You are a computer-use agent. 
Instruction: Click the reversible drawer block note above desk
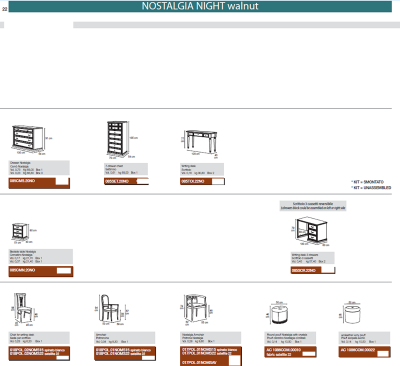coord(313,206)
